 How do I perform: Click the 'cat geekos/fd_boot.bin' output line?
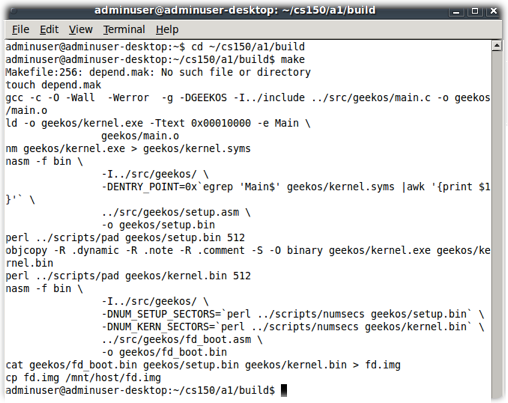click(x=203, y=365)
